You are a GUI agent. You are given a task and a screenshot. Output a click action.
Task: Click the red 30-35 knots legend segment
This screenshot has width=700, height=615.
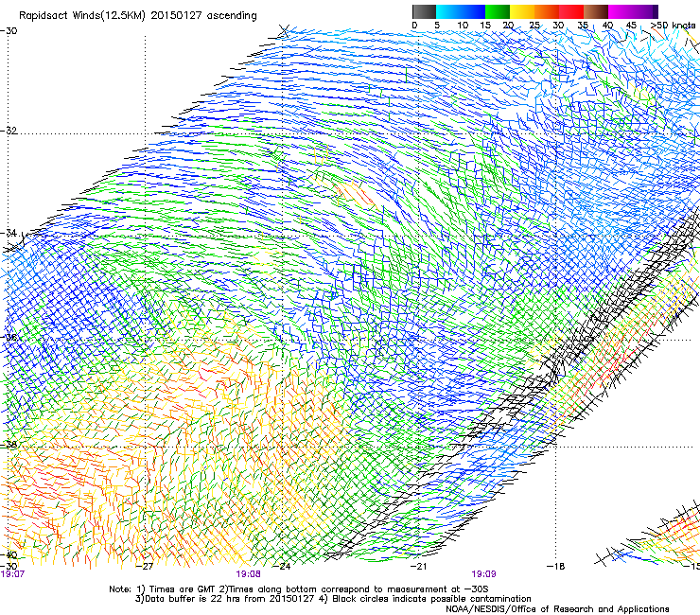[571, 12]
